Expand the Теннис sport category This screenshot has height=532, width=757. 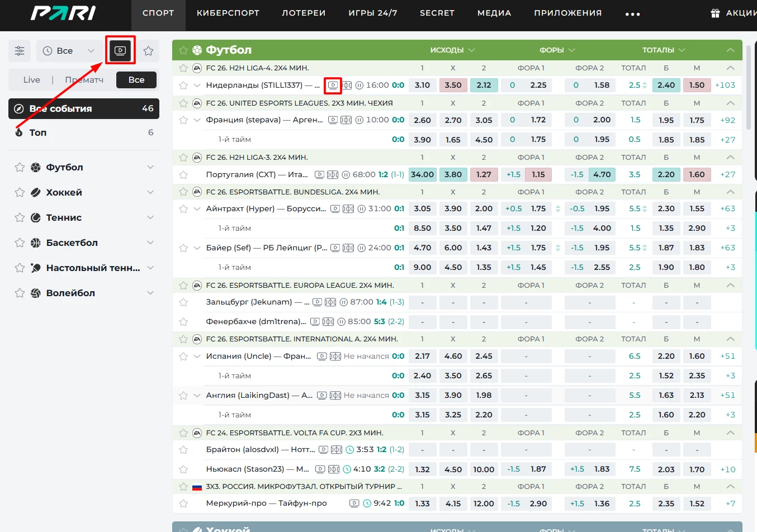[150, 217]
